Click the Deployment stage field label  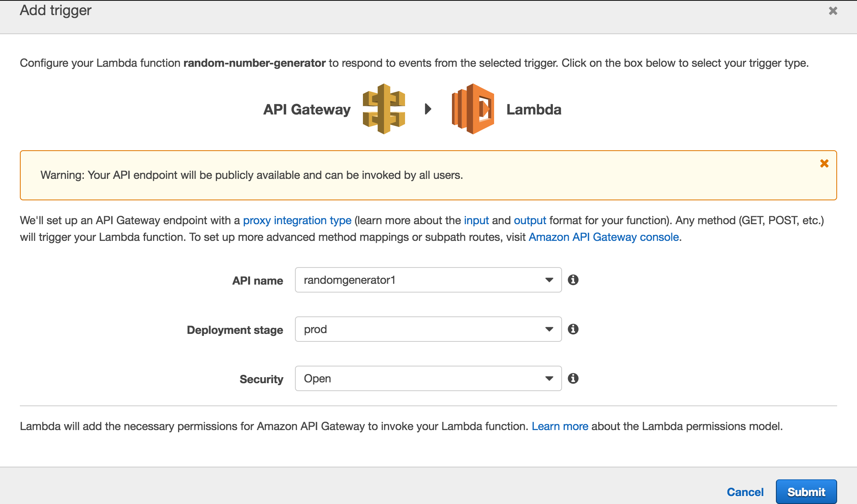tap(235, 330)
